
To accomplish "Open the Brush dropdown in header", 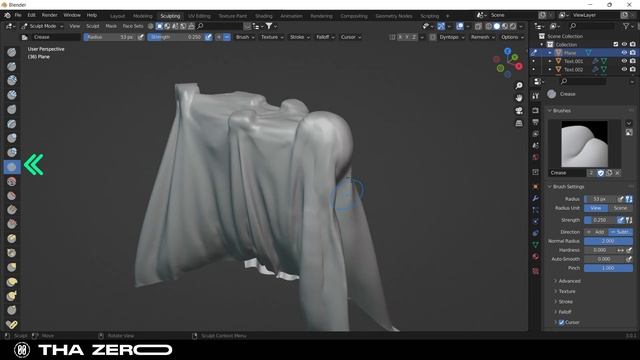I will [x=245, y=37].
